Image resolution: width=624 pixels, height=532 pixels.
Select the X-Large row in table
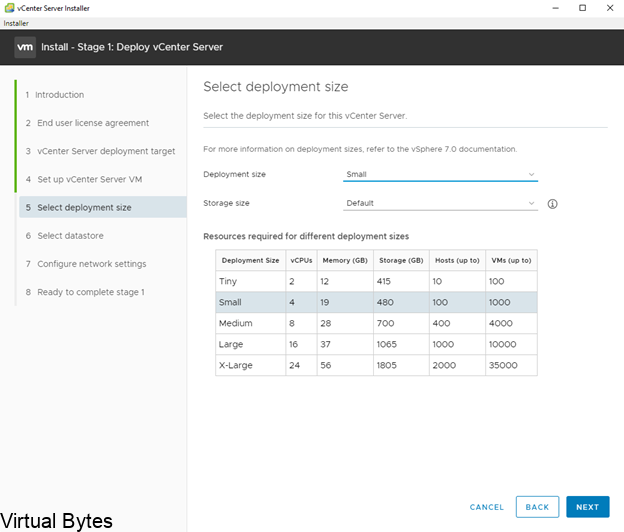[376, 365]
